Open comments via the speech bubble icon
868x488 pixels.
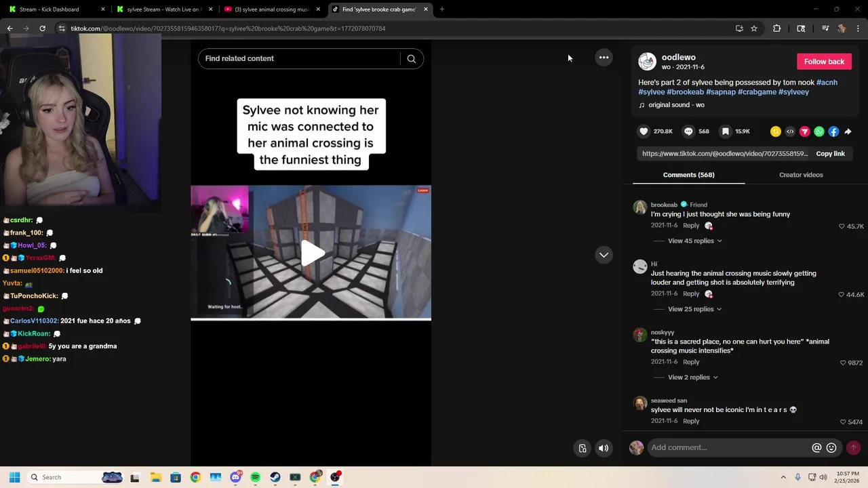tap(688, 131)
